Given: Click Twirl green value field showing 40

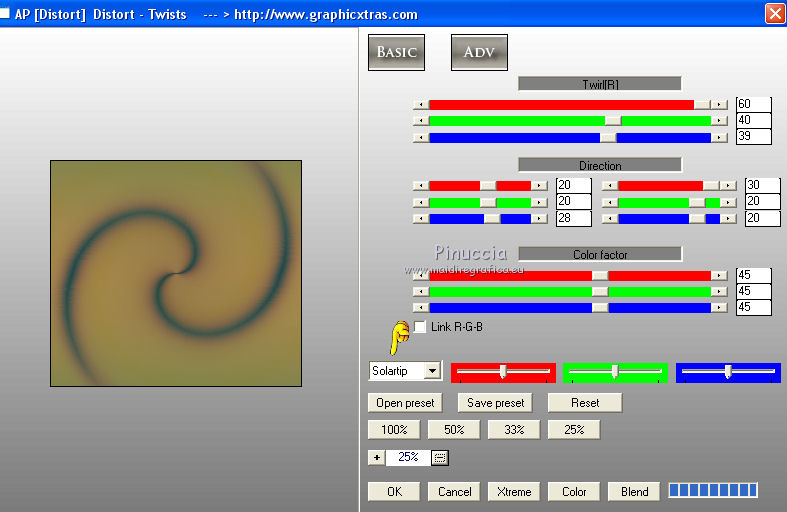Looking at the screenshot, I should coord(753,120).
